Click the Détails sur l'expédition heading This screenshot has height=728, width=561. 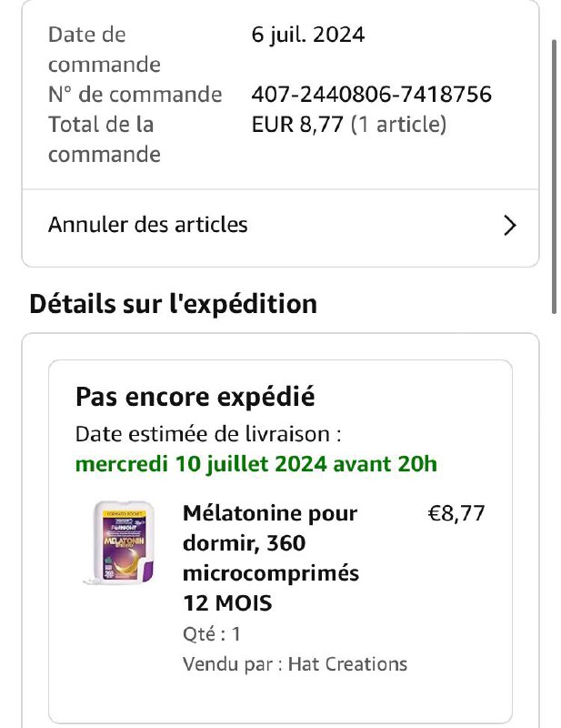coord(173,305)
